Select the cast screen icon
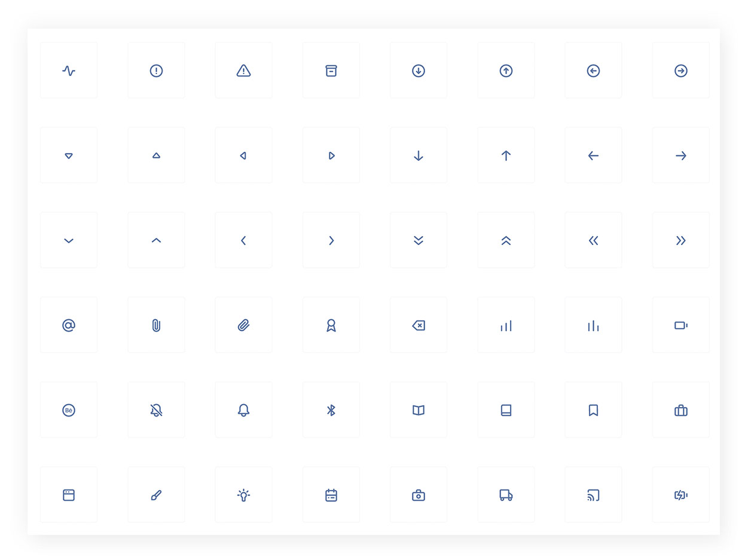 [x=593, y=495]
